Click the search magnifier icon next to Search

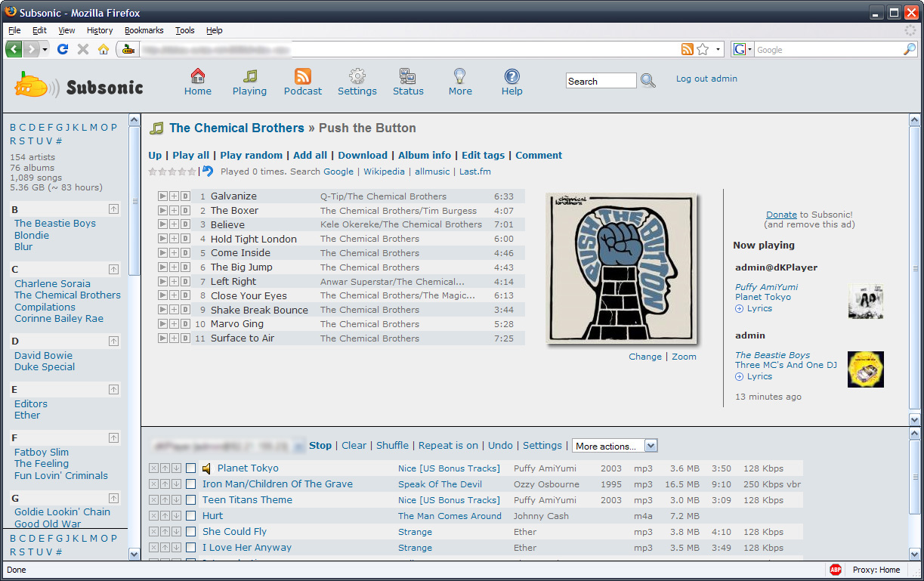pos(648,81)
